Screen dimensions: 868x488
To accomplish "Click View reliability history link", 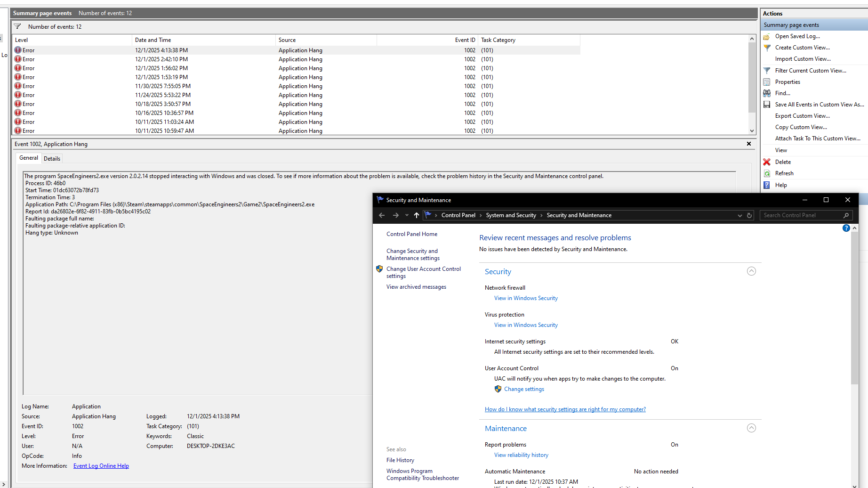I will coord(521,455).
